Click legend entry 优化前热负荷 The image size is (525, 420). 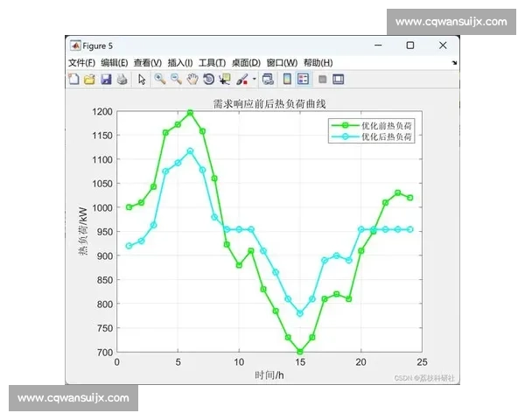387,126
